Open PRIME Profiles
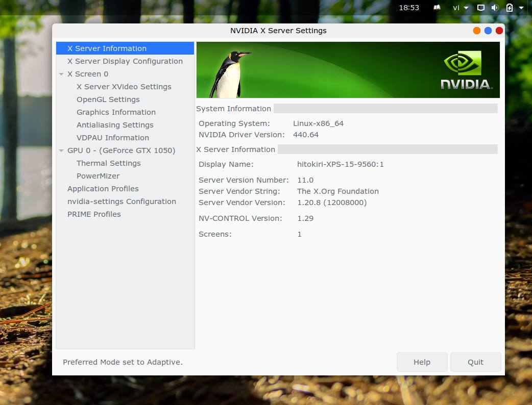This screenshot has width=532, height=405. 94,214
